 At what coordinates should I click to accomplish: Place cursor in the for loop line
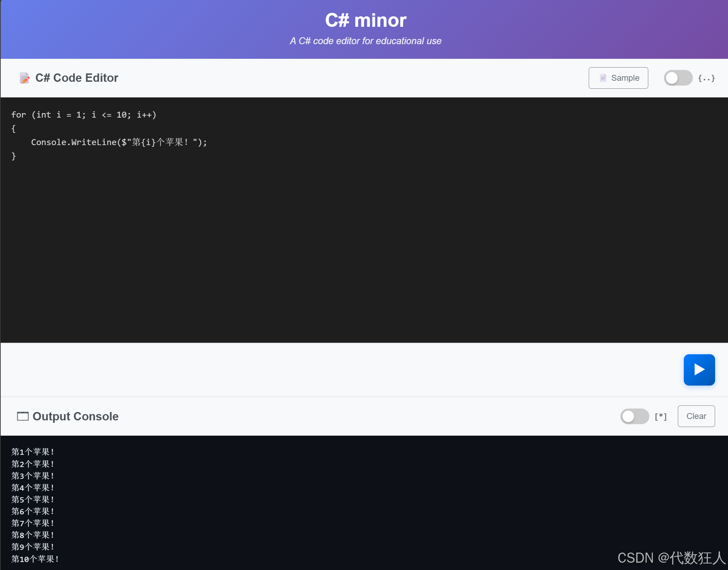[84, 115]
